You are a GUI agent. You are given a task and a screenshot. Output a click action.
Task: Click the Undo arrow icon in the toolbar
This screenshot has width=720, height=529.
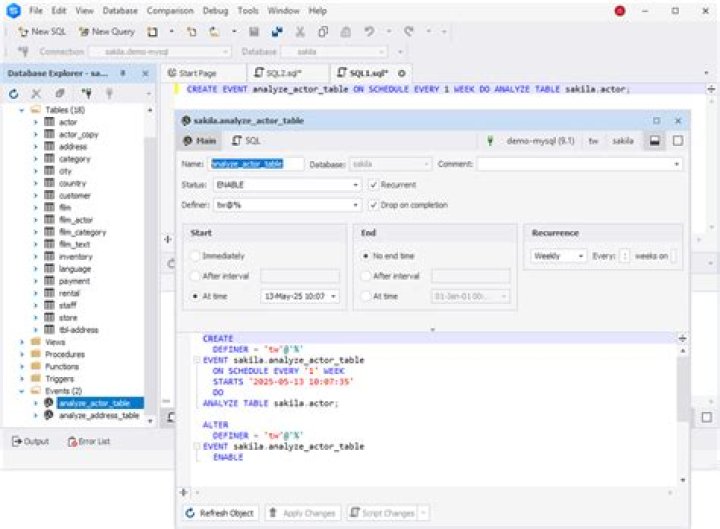coord(369,31)
